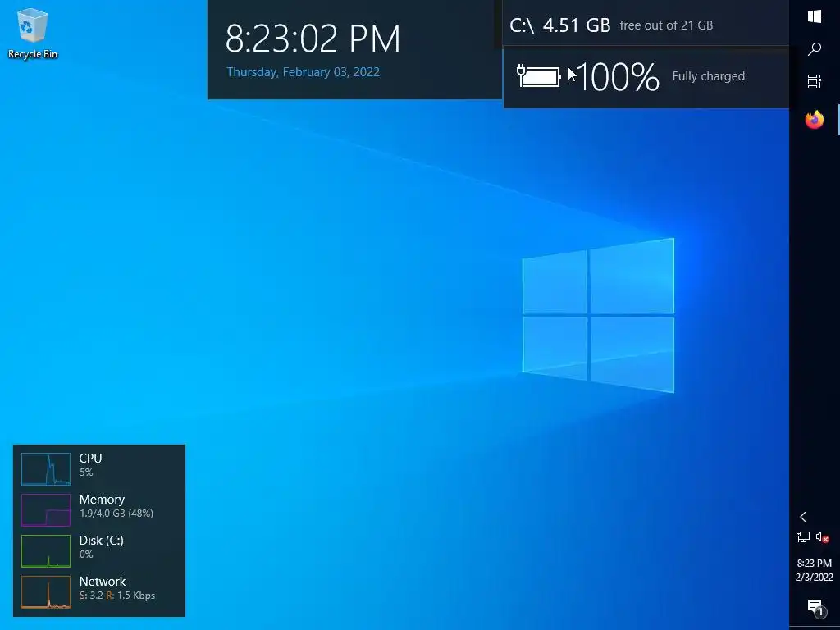840x630 pixels.
Task: Click the muted volume tray icon
Action: tap(822, 536)
